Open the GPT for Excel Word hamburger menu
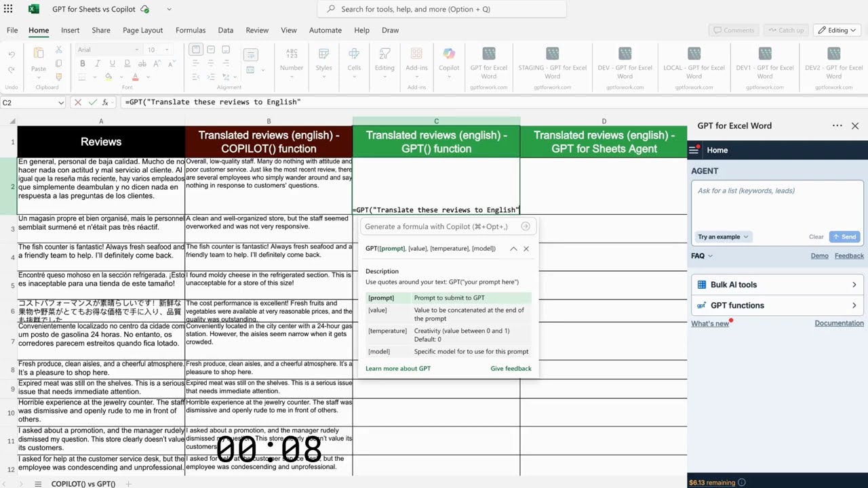The image size is (868, 488). click(x=694, y=150)
